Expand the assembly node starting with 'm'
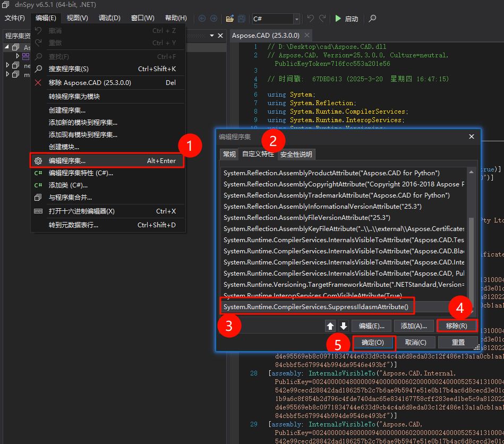Screen dimensions: 504x444 (7, 74)
